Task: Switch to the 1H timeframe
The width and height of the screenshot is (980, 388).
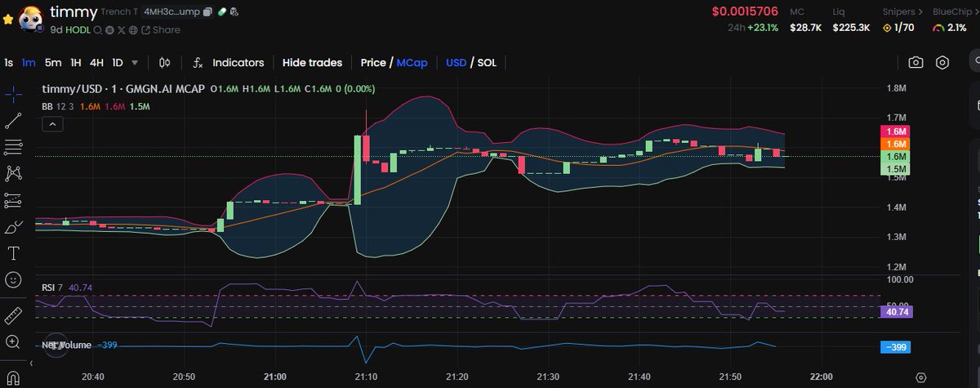Action: [75, 63]
